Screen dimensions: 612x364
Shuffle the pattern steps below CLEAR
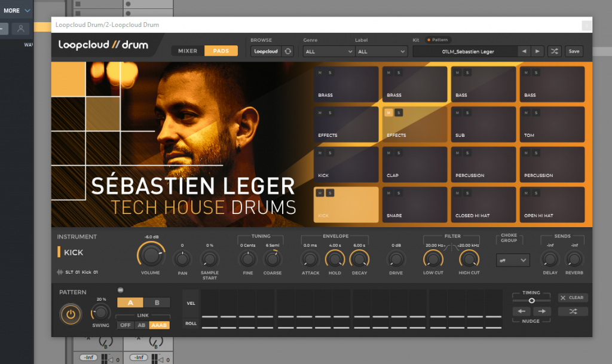(573, 311)
